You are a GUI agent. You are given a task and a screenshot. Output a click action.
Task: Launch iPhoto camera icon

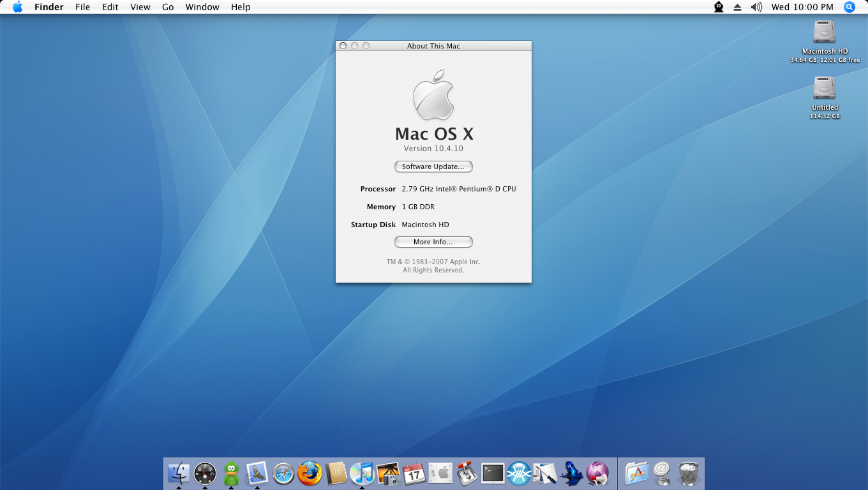(x=388, y=473)
